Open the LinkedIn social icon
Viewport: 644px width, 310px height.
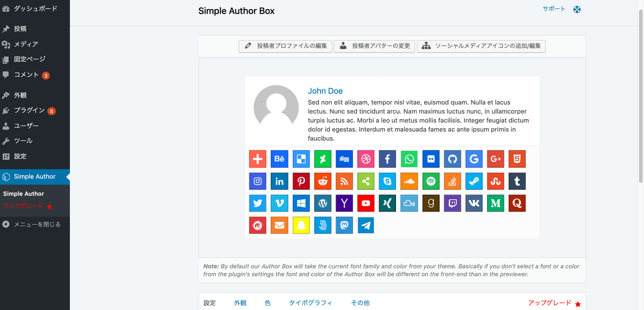pos(279,181)
